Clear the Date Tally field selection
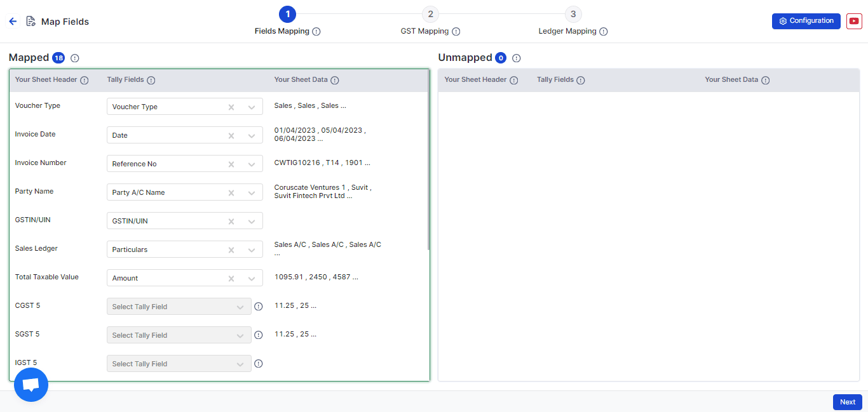868x412 pixels. click(231, 135)
